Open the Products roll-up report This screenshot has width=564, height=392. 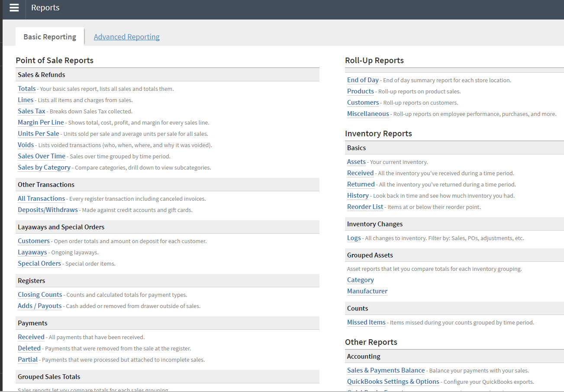[x=361, y=91]
